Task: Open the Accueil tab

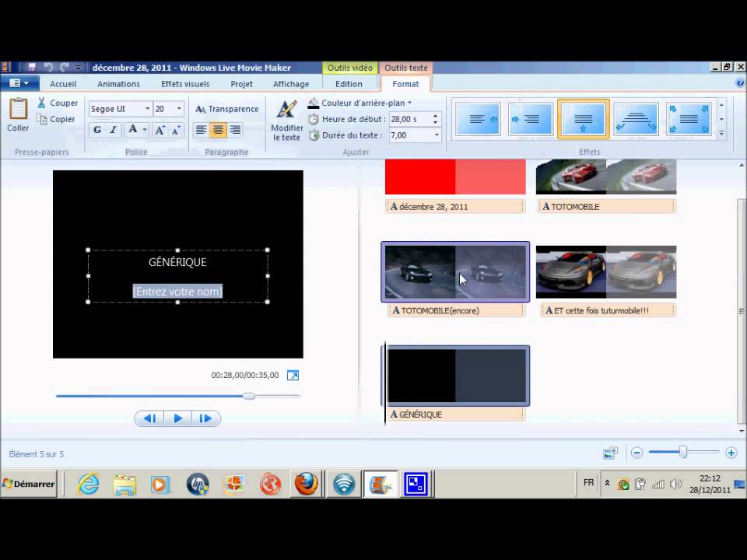Action: pyautogui.click(x=63, y=84)
